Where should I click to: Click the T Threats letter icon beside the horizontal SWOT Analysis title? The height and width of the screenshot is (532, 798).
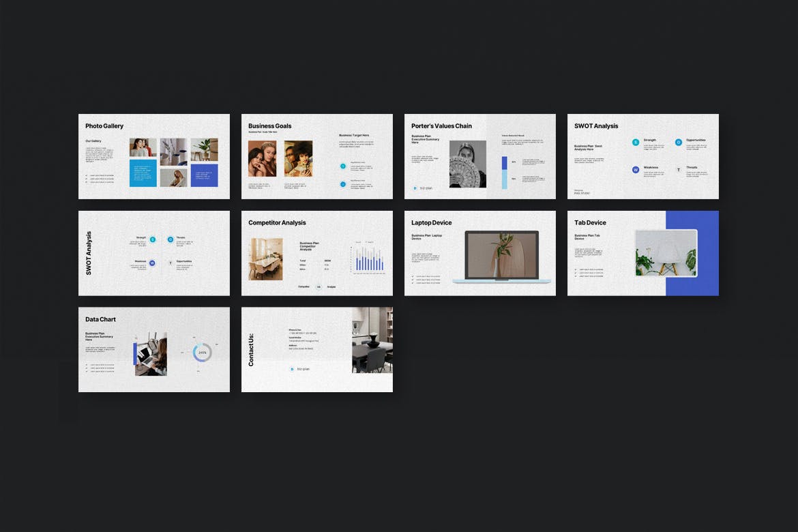(x=679, y=169)
